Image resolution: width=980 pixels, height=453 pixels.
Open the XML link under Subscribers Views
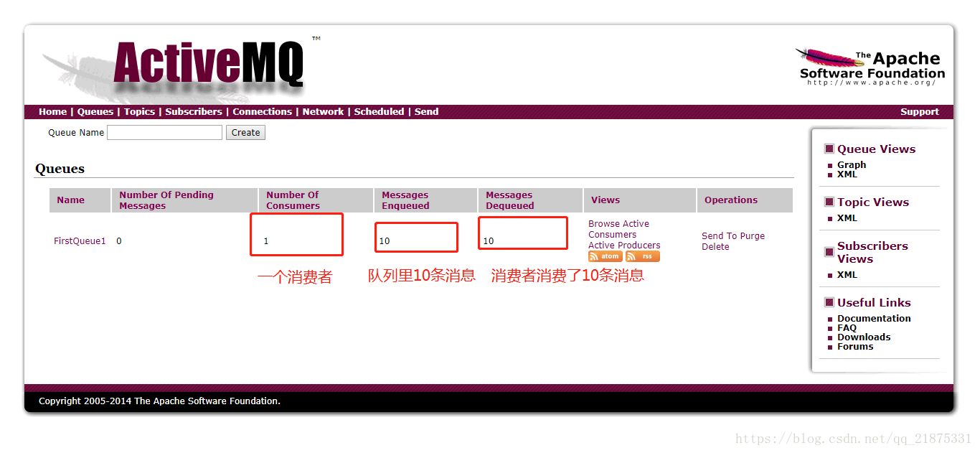[x=847, y=275]
